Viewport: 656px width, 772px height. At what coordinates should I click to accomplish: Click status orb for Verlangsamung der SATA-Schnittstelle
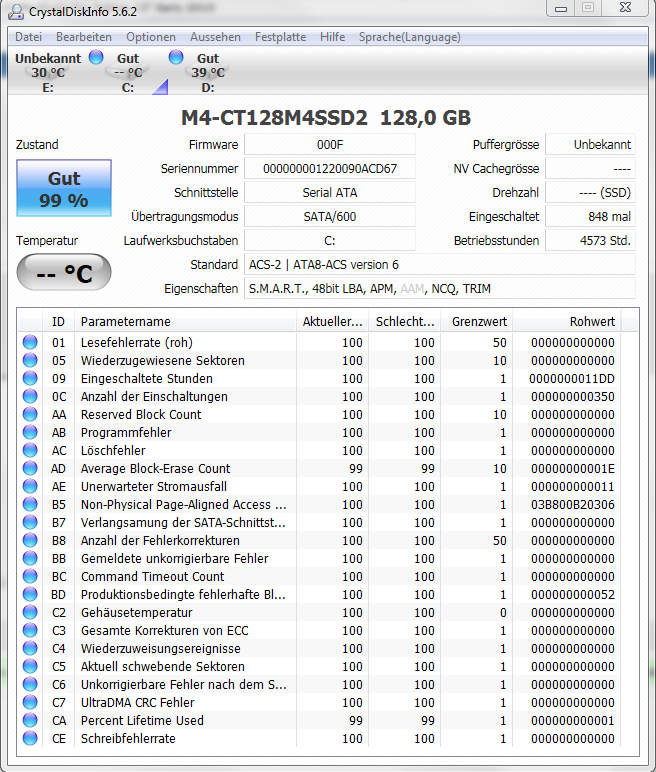coord(30,522)
